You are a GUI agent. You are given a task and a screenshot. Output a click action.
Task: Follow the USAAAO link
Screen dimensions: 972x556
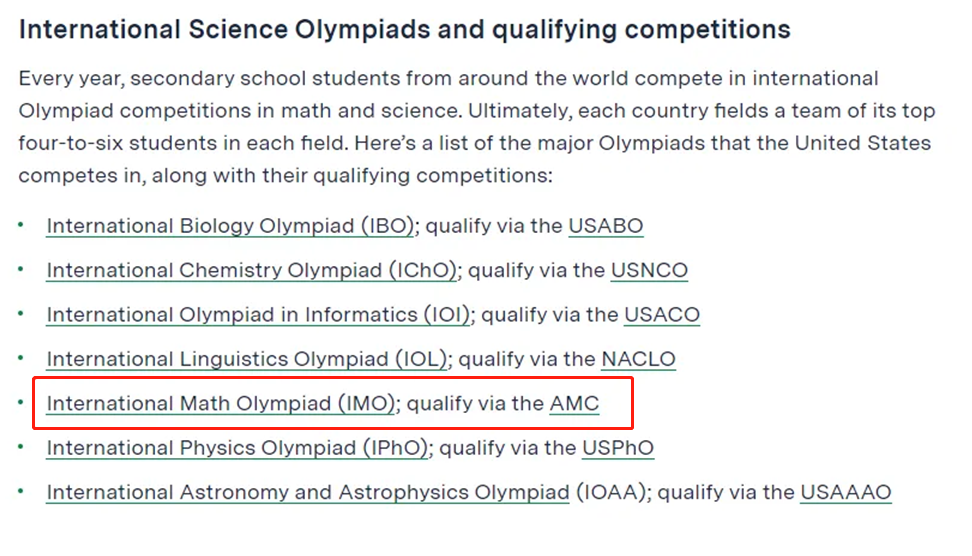point(846,492)
